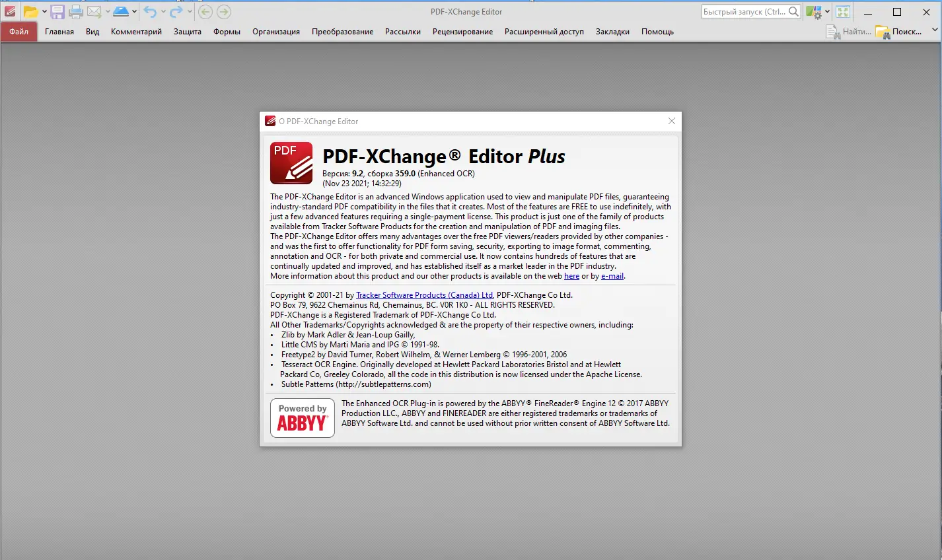Click the 'PDF-XChange® Editor Plus' heading

(444, 157)
